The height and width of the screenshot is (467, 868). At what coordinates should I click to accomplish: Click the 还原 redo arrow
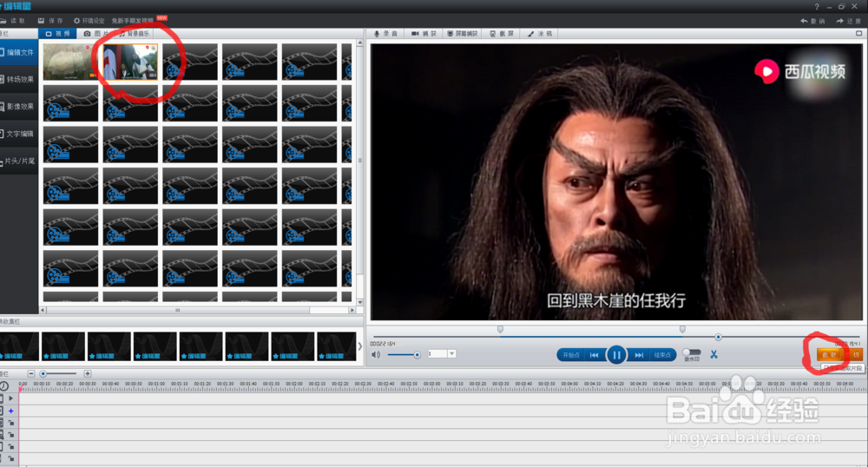(x=839, y=21)
